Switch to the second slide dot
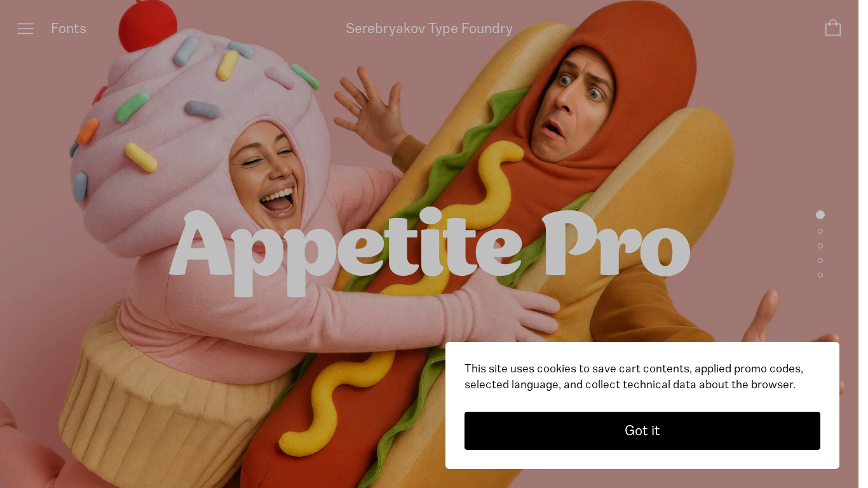The height and width of the screenshot is (488, 868). pos(820,231)
